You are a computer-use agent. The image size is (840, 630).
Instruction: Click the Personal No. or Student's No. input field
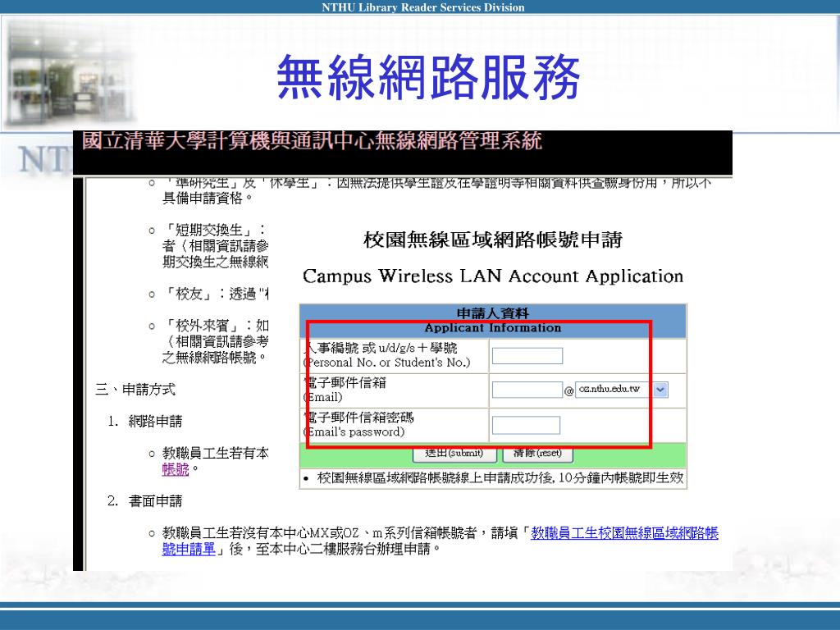527,356
